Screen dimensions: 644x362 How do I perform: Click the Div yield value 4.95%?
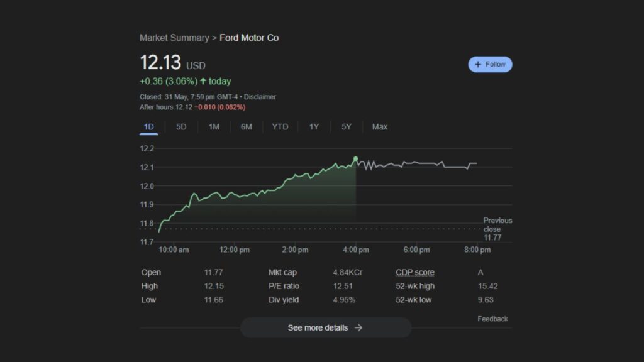(344, 300)
